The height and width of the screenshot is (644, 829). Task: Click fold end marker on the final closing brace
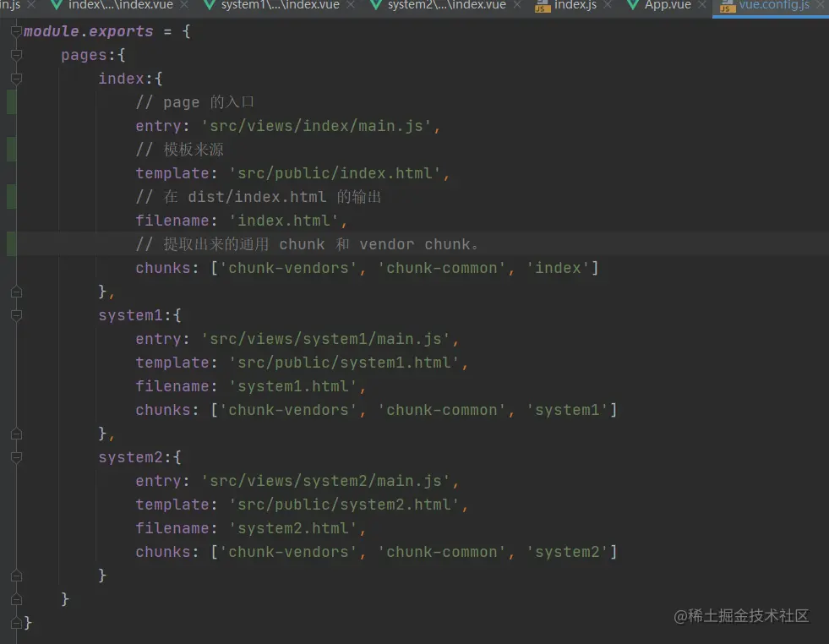[x=16, y=623]
